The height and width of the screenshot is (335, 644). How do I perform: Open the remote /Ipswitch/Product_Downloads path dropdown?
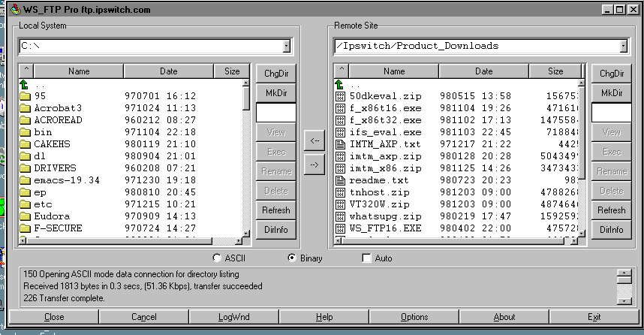(624, 46)
